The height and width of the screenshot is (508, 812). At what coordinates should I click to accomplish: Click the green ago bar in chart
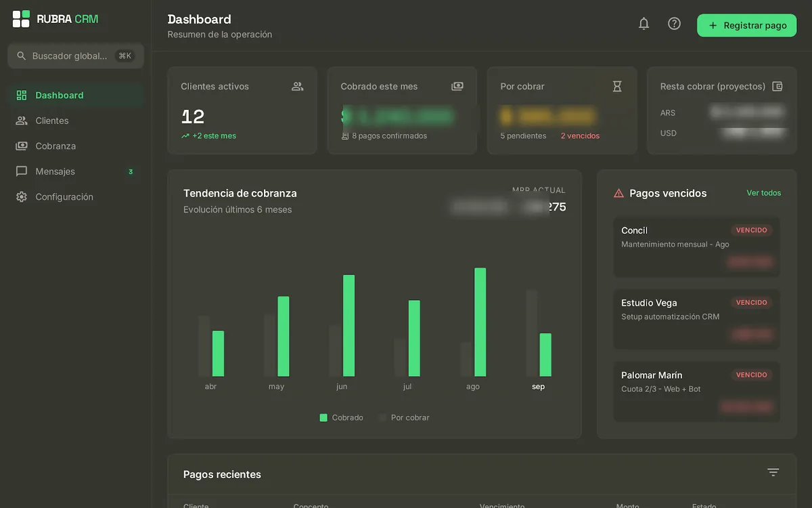click(x=480, y=322)
